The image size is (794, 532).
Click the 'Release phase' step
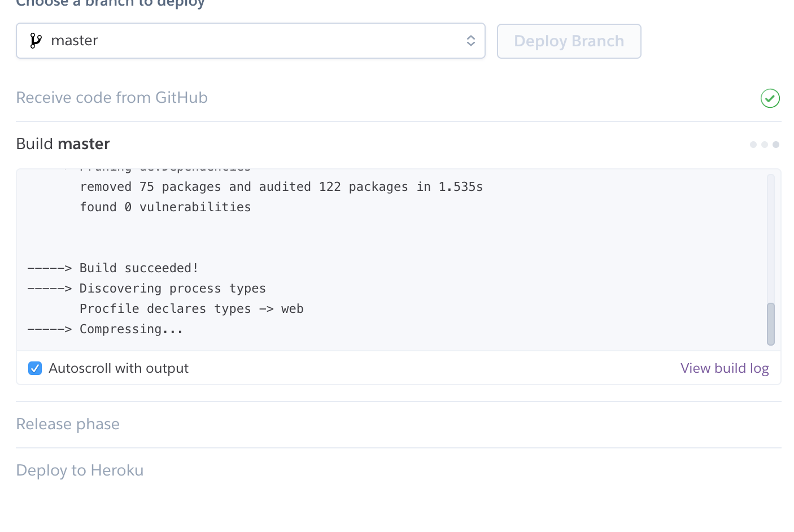pyautogui.click(x=68, y=424)
